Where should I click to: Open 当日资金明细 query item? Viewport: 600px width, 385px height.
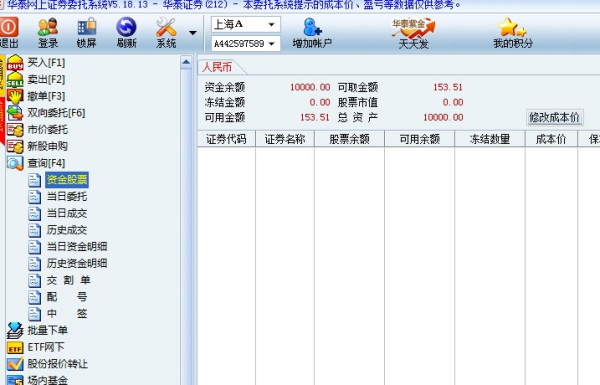click(x=77, y=247)
